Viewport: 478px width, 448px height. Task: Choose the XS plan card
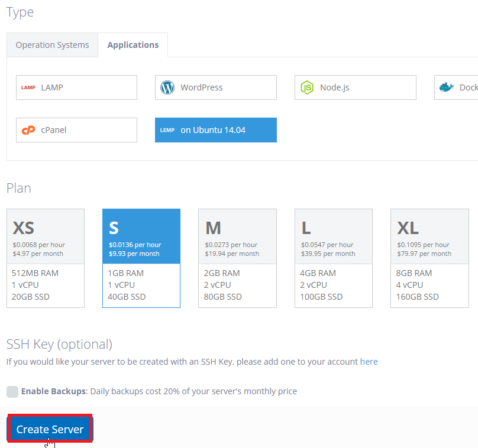click(x=46, y=258)
